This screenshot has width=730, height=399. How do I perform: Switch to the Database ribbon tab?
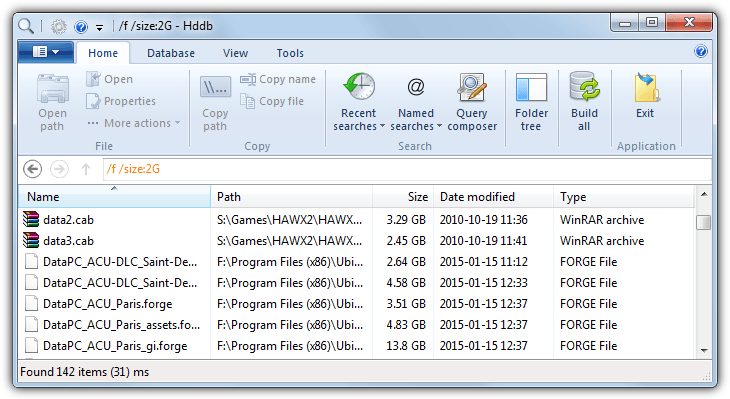click(x=171, y=53)
